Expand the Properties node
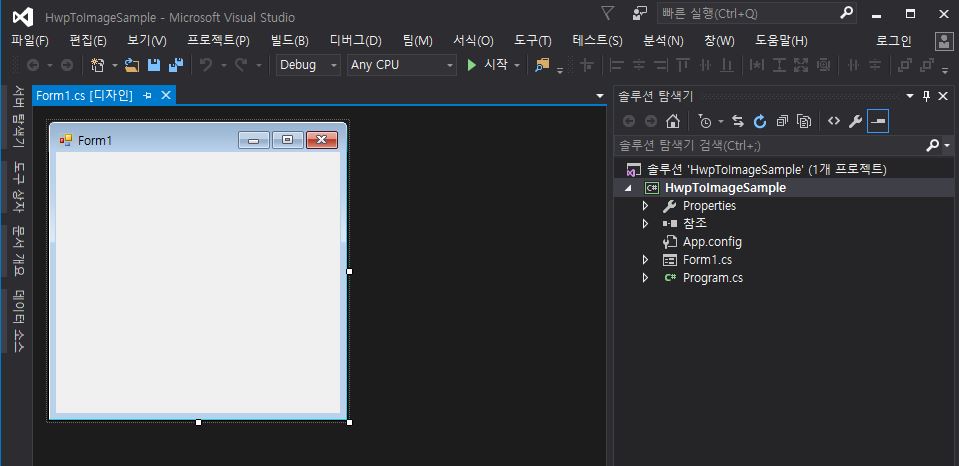The width and height of the screenshot is (959, 466). (645, 206)
